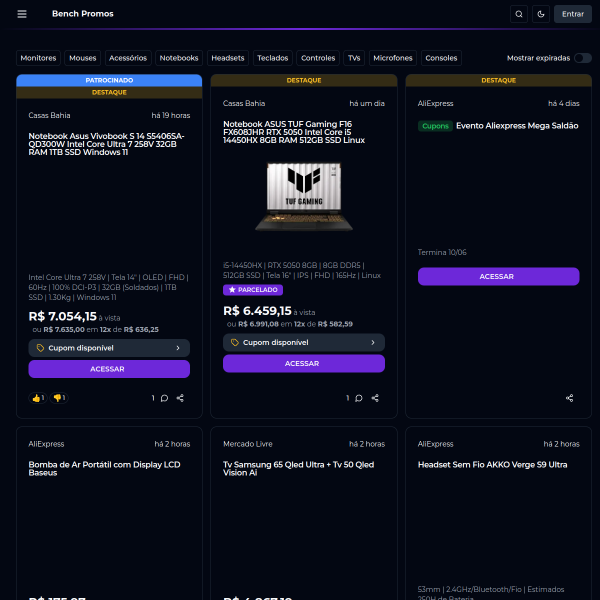Filter by TVs category
The image size is (600, 600).
[x=354, y=58]
